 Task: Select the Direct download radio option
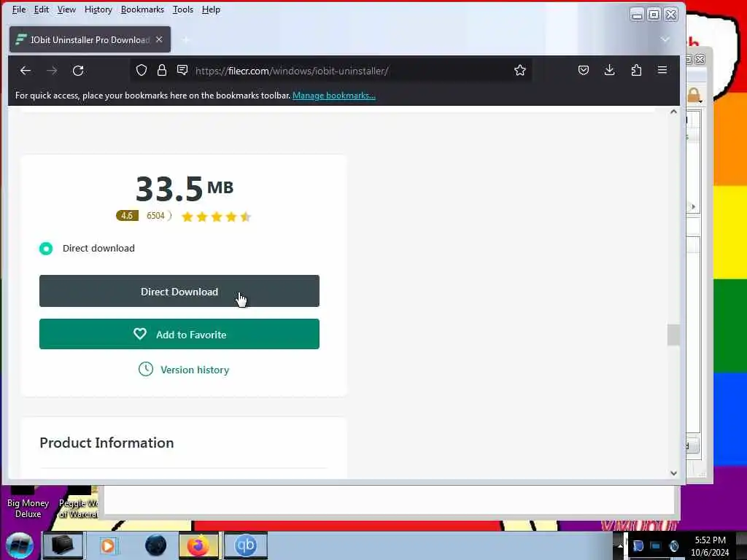(x=46, y=248)
